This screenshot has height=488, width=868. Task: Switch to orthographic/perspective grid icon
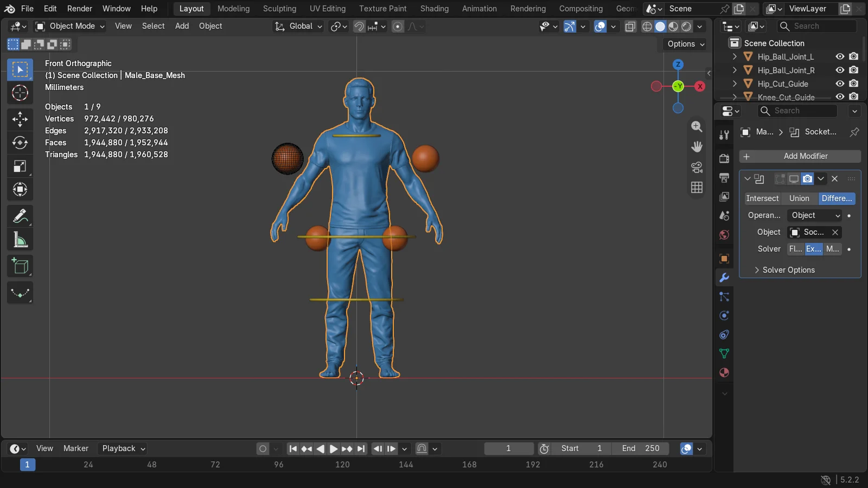(697, 188)
